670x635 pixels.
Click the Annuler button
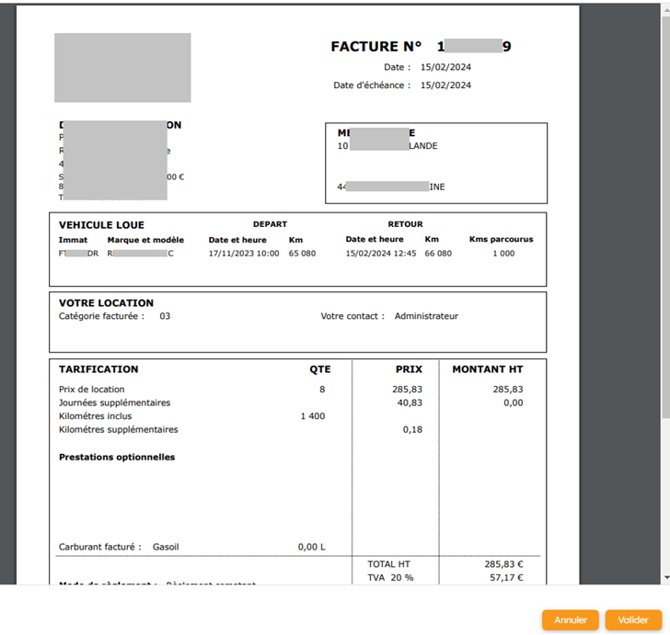(570, 620)
